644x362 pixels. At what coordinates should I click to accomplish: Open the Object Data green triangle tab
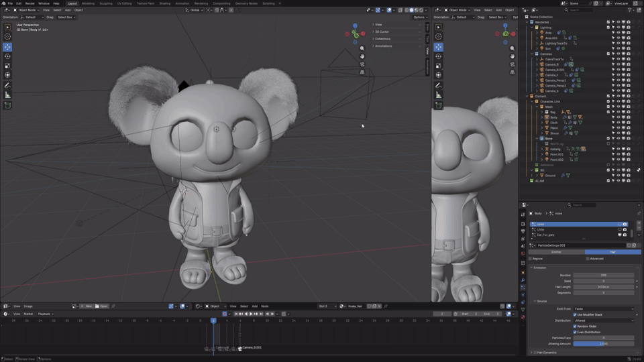point(523,310)
